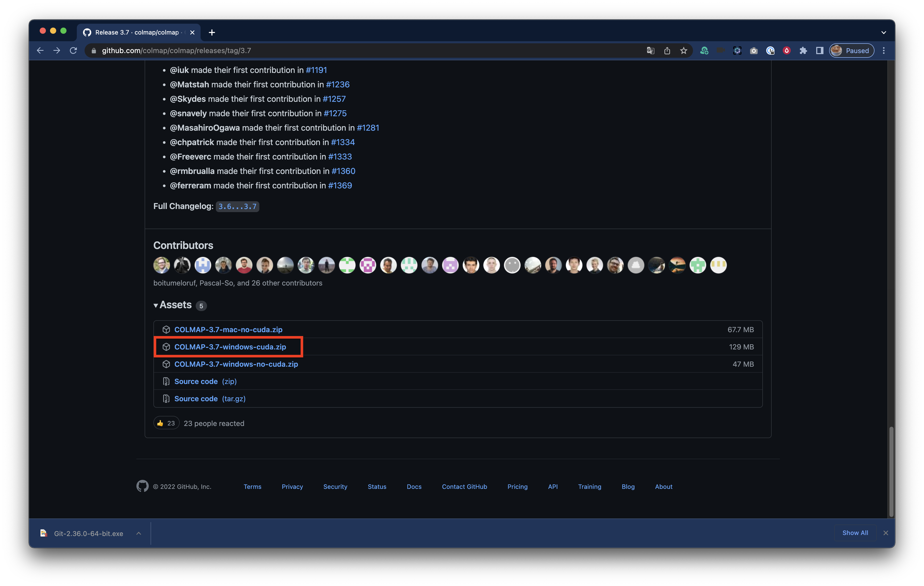924x586 pixels.
Task: Open options chevron for Git-2.36.0-64-bit.exe download
Action: [x=139, y=533]
